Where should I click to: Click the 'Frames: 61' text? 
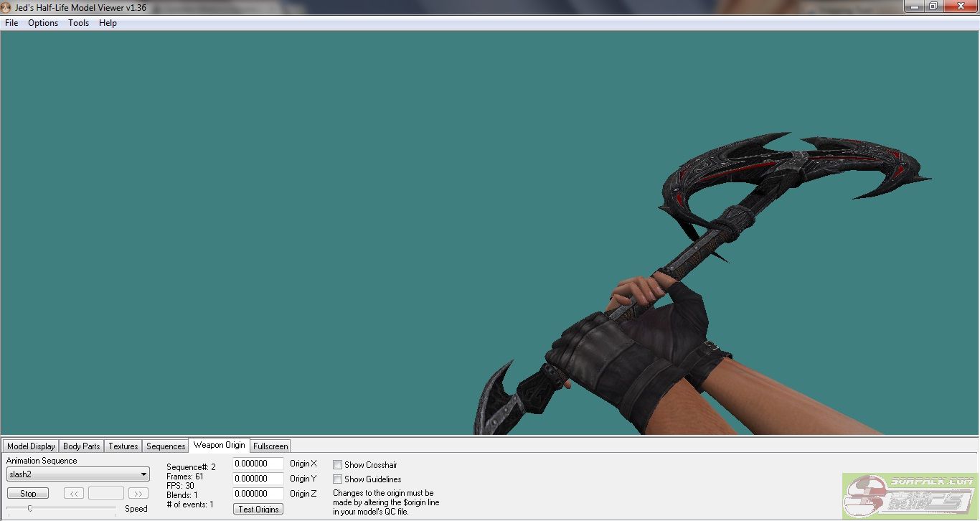point(184,477)
